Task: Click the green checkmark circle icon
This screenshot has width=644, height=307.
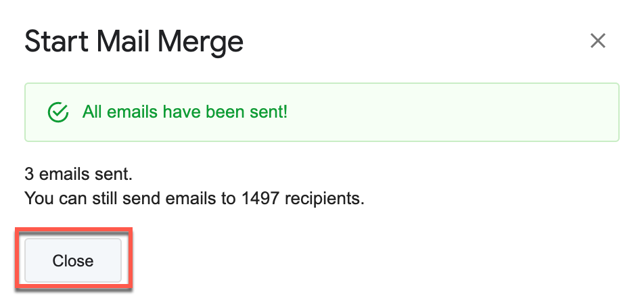Action: pos(59,112)
